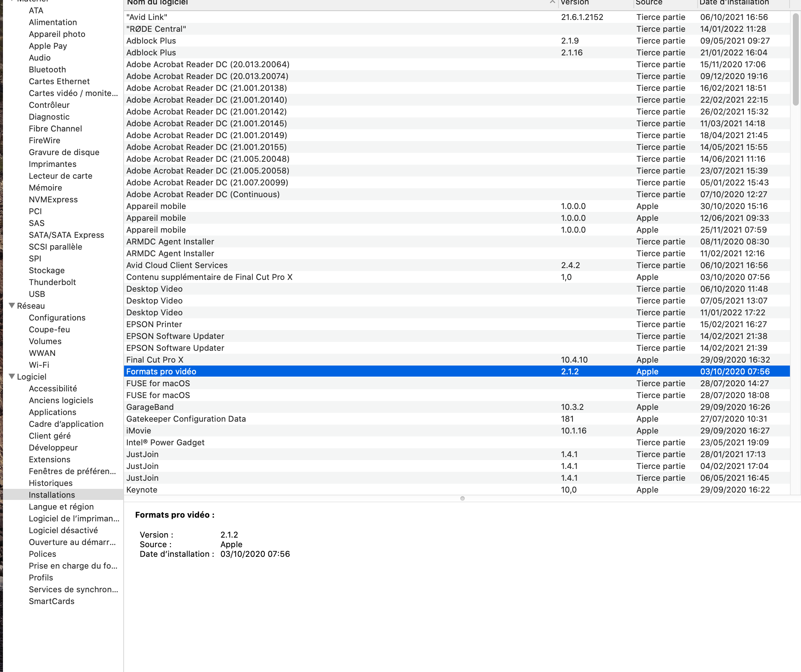This screenshot has width=801, height=672.
Task: Select Mémoire in the sidebar
Action: click(x=45, y=188)
